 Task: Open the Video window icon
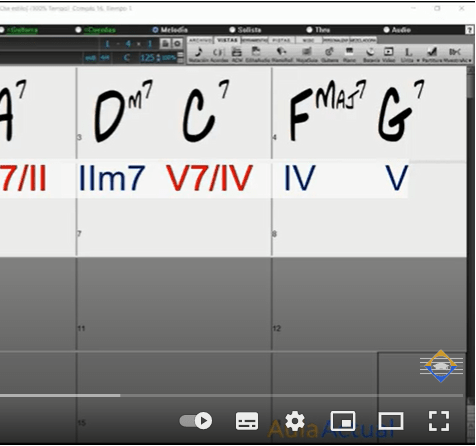click(x=388, y=54)
